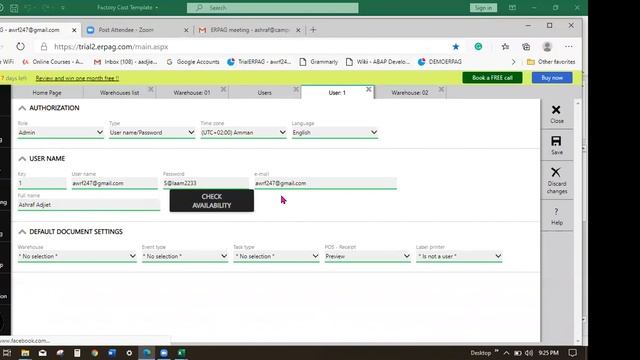Open a new browser tab with plus icon

tap(313, 30)
